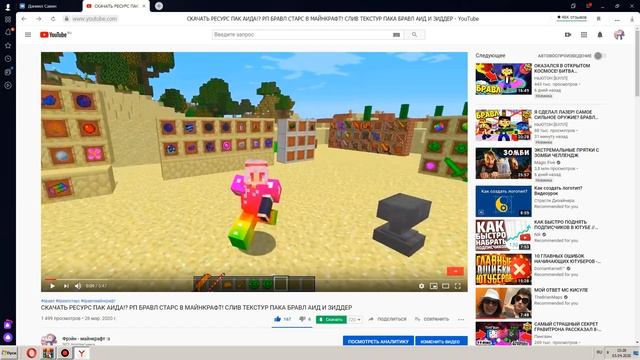Enable miniplayer mode
This screenshot has height=360, width=640.
(433, 286)
